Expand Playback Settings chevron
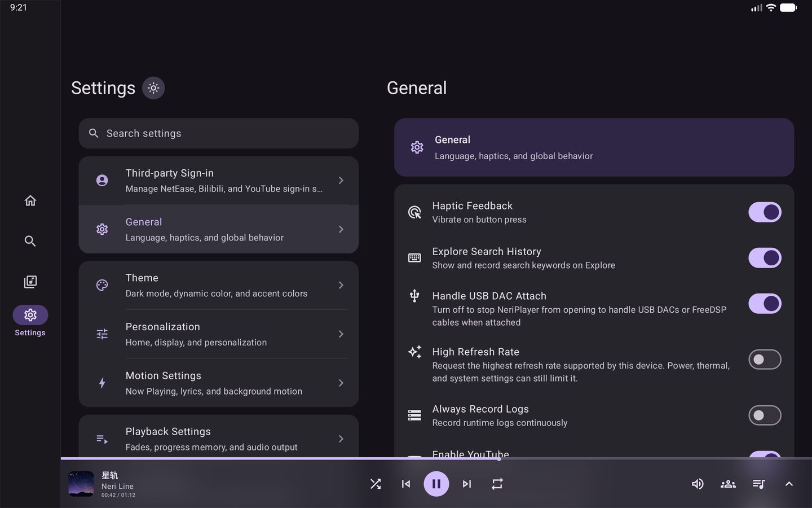The image size is (812, 508). 341,439
